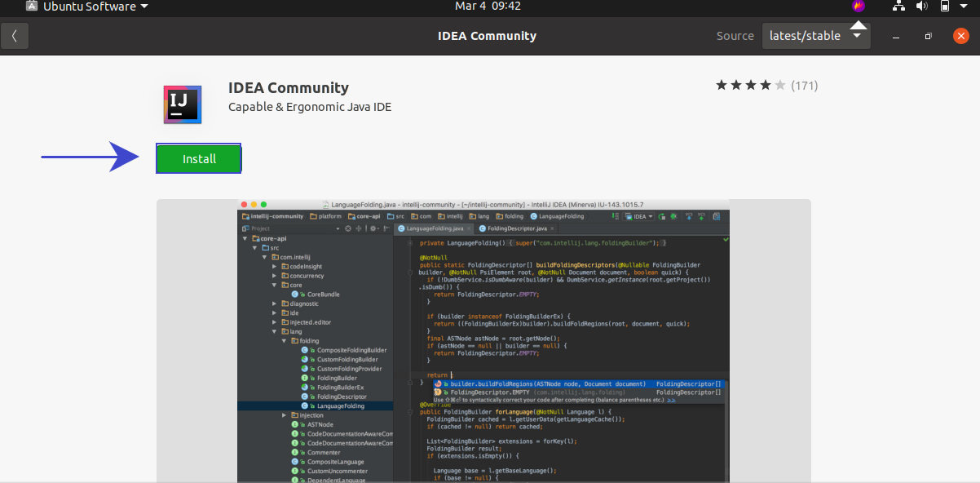Restore the Ubuntu Software window size
This screenshot has height=483, width=980.
928,37
